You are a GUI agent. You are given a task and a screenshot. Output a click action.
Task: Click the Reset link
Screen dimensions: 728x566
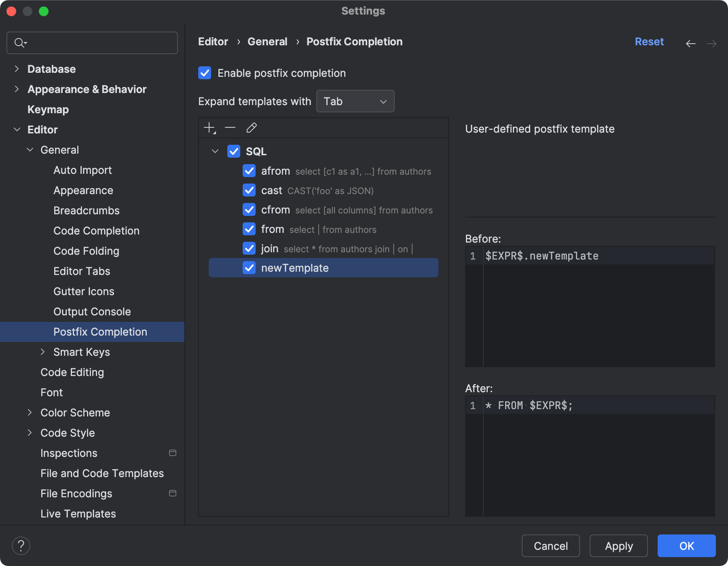tap(649, 41)
